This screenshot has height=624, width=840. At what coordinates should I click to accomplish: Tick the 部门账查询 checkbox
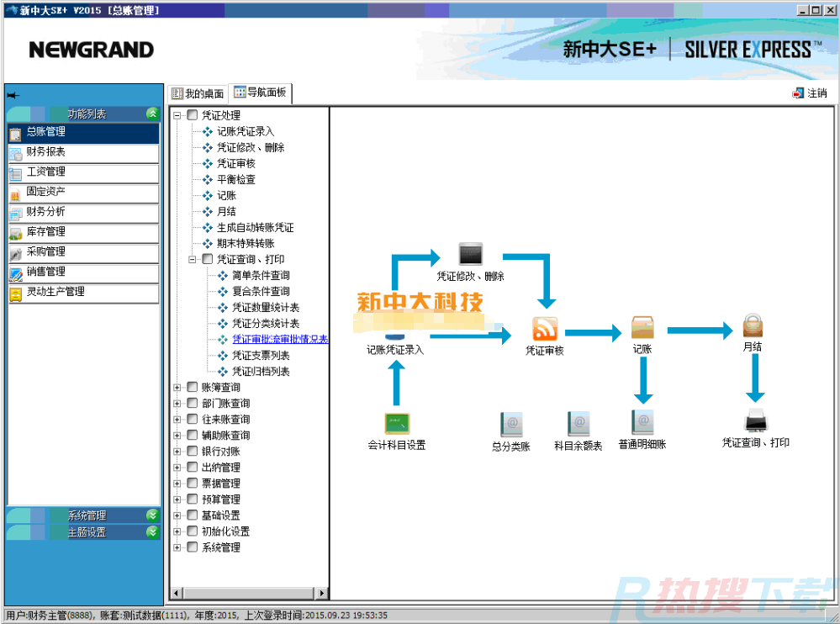[x=193, y=404]
